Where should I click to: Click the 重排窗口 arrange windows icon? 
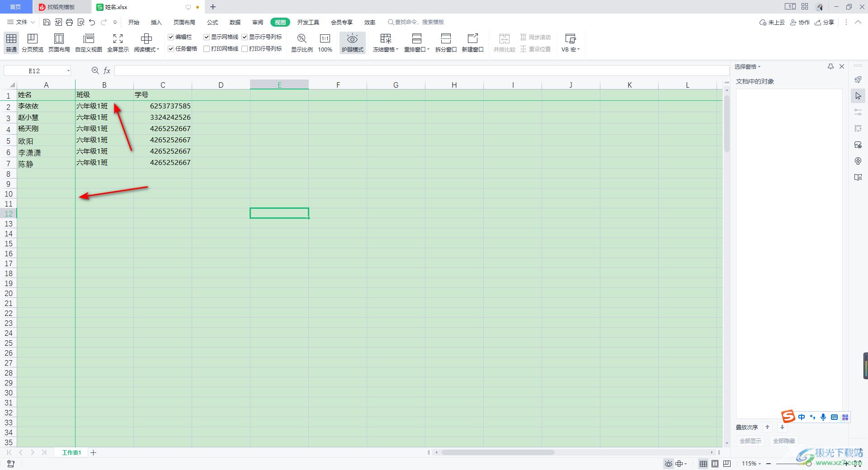(416, 39)
